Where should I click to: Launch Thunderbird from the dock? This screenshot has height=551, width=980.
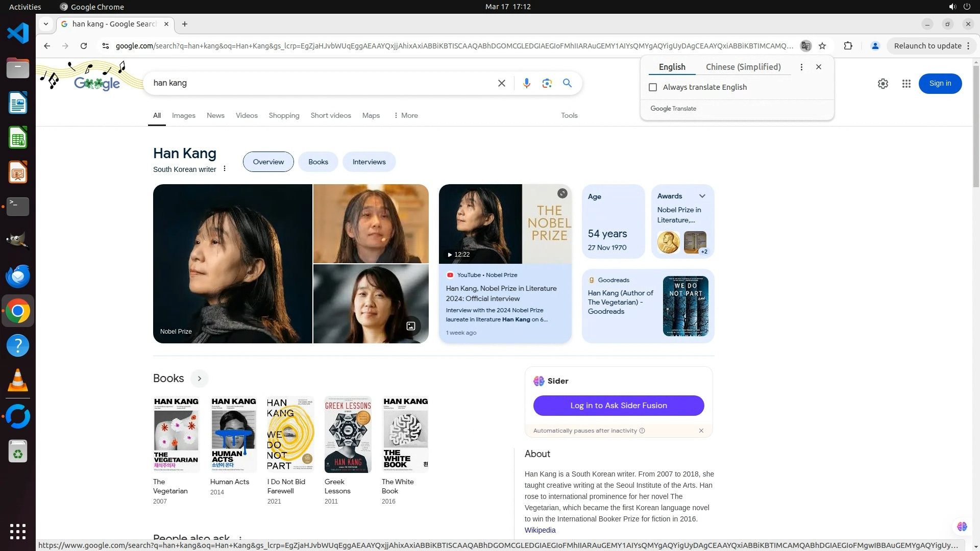18,276
